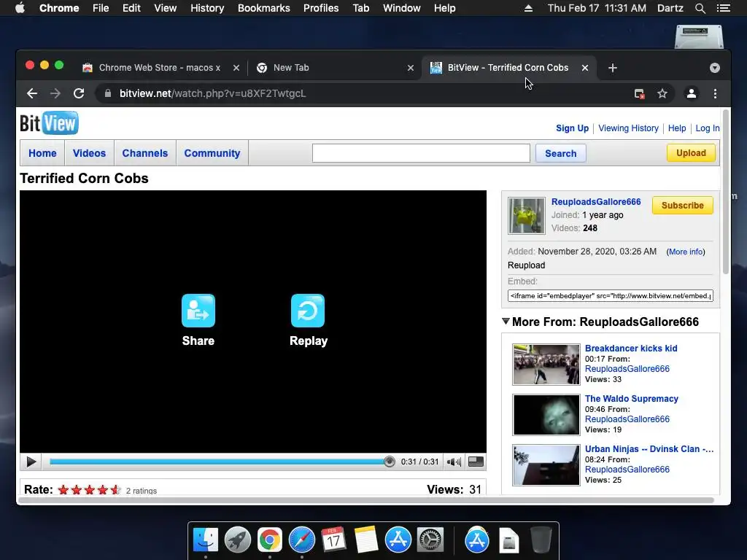This screenshot has height=560, width=747.
Task: View site security lock info
Action: pos(108,94)
